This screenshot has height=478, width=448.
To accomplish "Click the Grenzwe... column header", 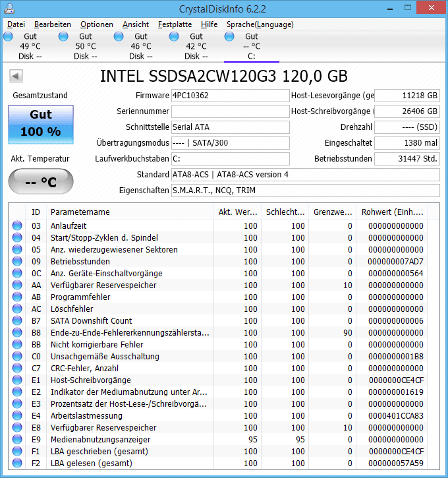I will (x=333, y=212).
